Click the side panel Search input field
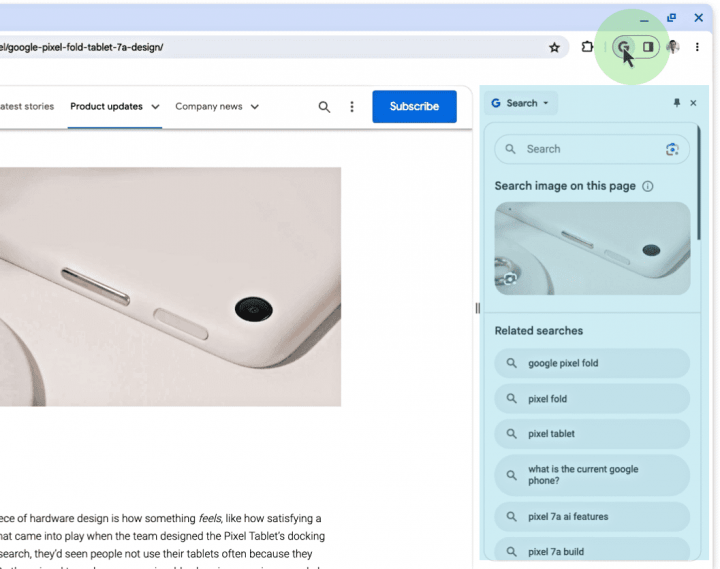Screen dimensions: 720x569 (592, 149)
